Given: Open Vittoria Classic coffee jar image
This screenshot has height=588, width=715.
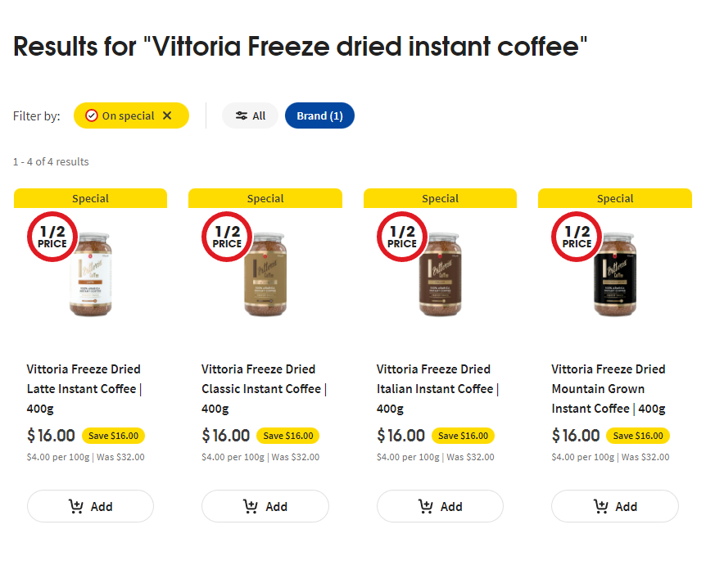Looking at the screenshot, I should click(266, 274).
